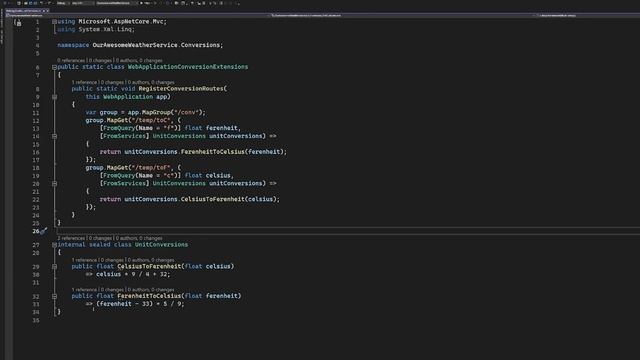This screenshot has height=360, width=640.
Task: Click the margin icon next to line 1
Action: (19, 23)
